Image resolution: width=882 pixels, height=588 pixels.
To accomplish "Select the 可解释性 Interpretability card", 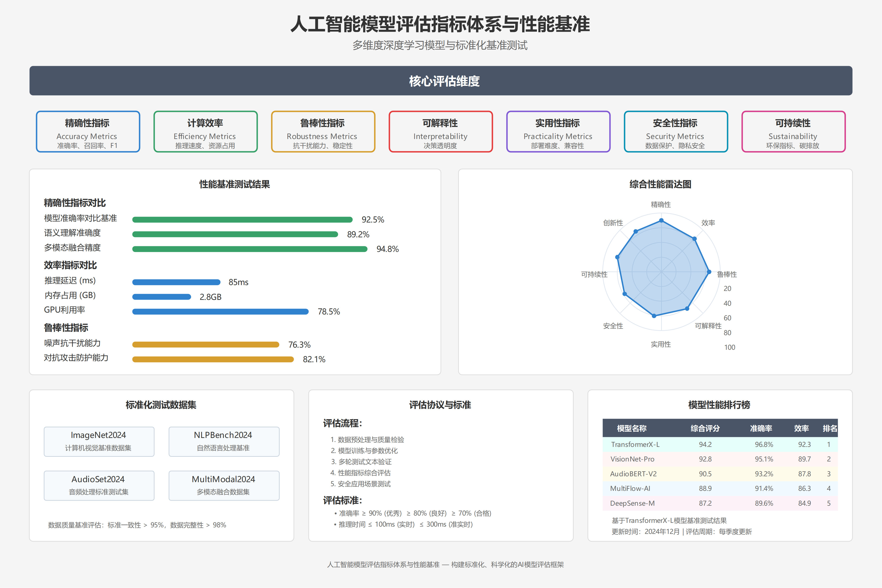I will click(441, 132).
